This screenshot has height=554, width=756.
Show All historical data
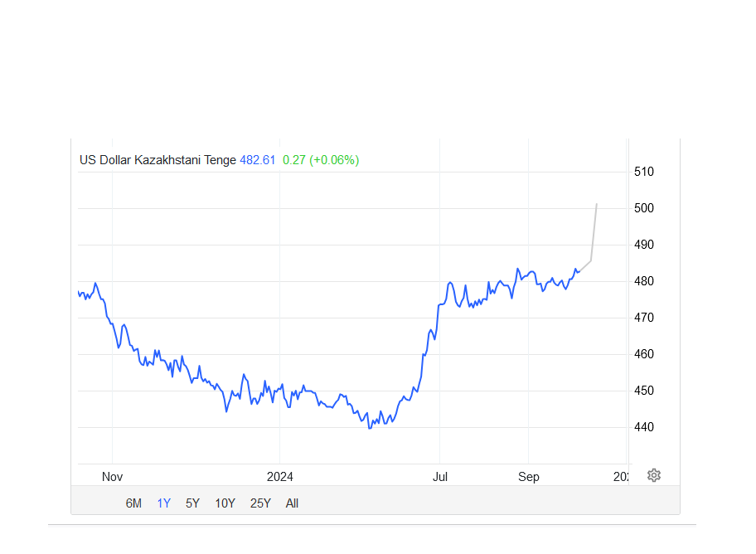292,503
